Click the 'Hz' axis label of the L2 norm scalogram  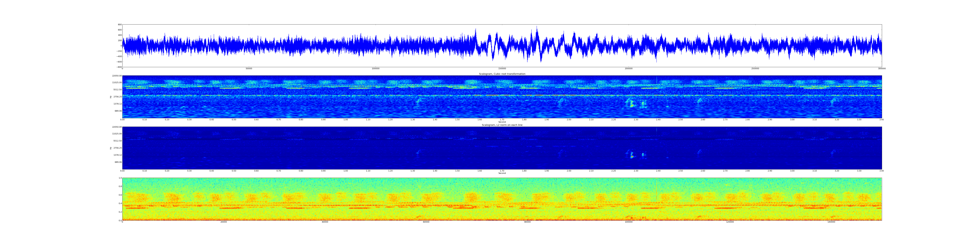tap(111, 148)
